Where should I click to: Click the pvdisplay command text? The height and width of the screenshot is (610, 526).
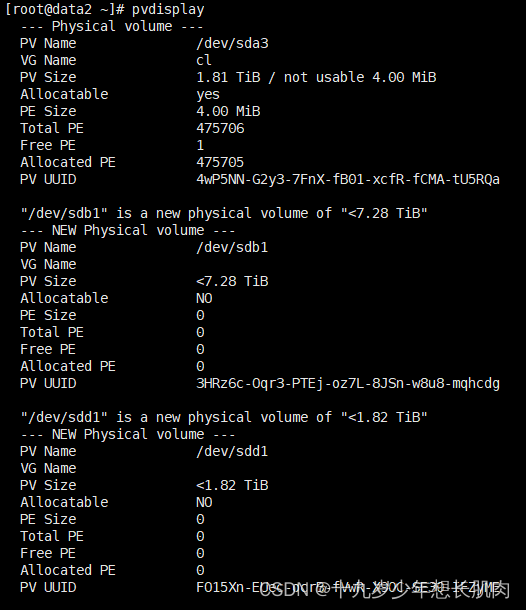click(x=168, y=10)
